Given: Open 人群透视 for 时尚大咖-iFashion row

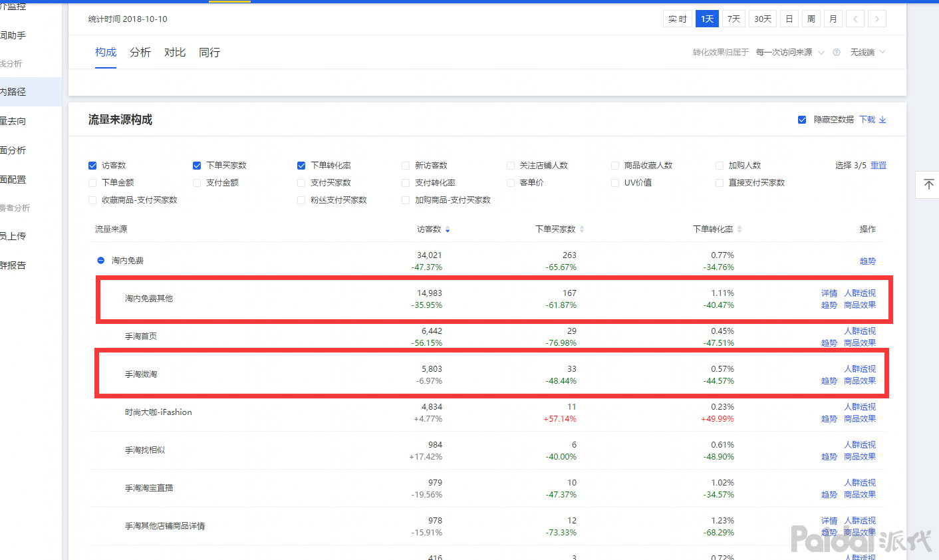Looking at the screenshot, I should pos(860,407).
